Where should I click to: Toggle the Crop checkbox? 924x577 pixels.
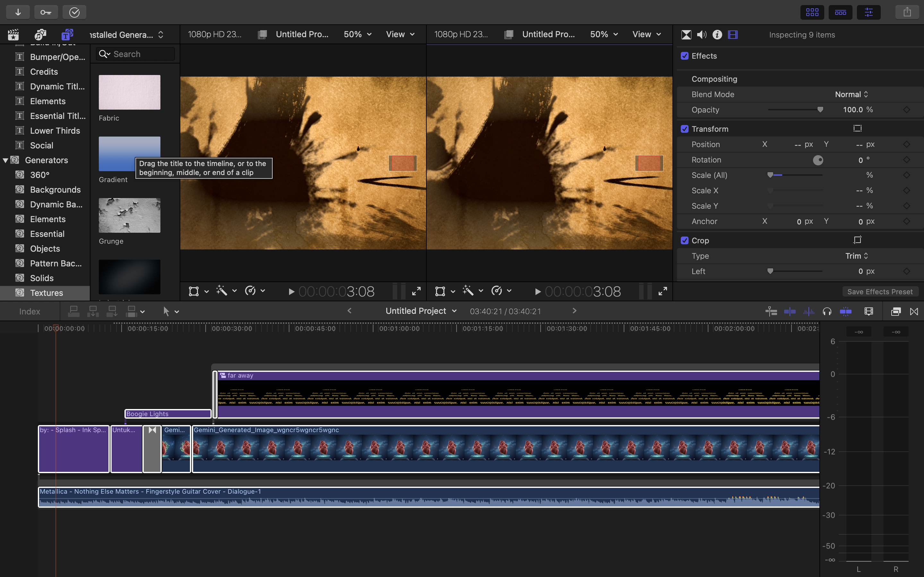(685, 240)
